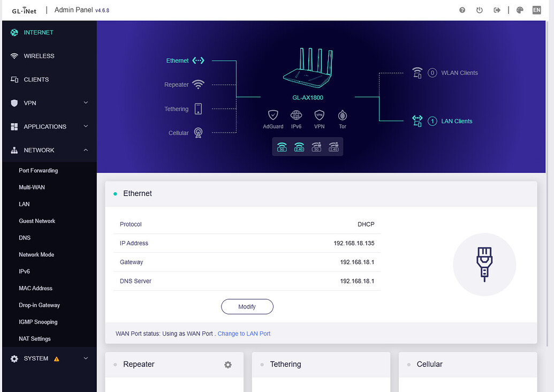Click the reboot power icon
This screenshot has height=392, width=554.
[x=480, y=10]
